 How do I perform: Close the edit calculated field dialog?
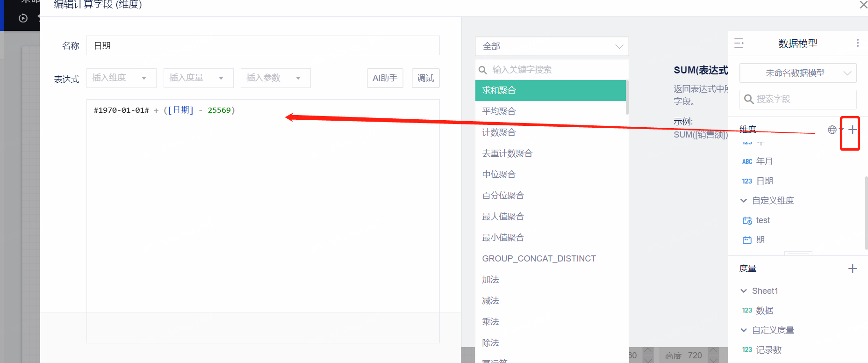coord(863,5)
